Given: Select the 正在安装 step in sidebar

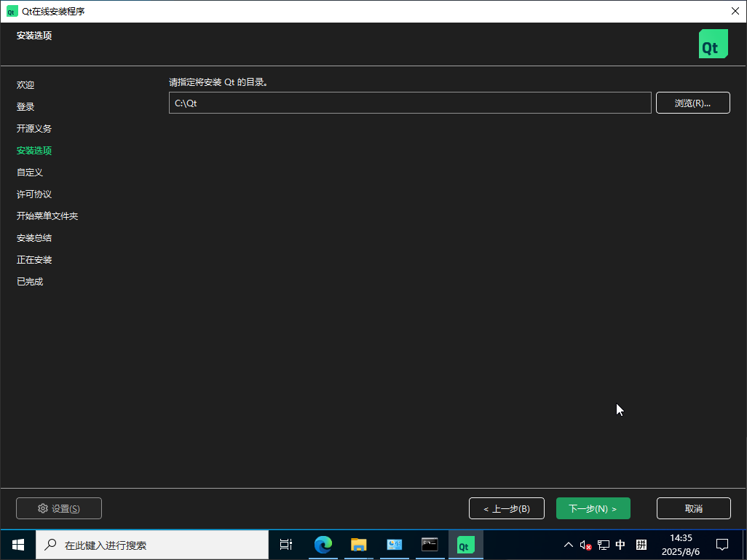Looking at the screenshot, I should pyautogui.click(x=33, y=260).
